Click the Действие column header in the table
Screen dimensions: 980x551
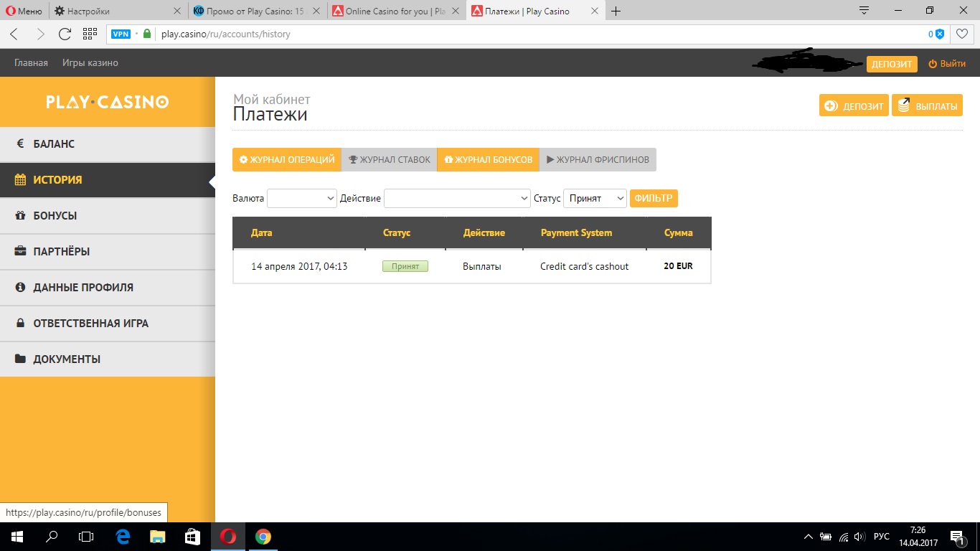point(484,232)
